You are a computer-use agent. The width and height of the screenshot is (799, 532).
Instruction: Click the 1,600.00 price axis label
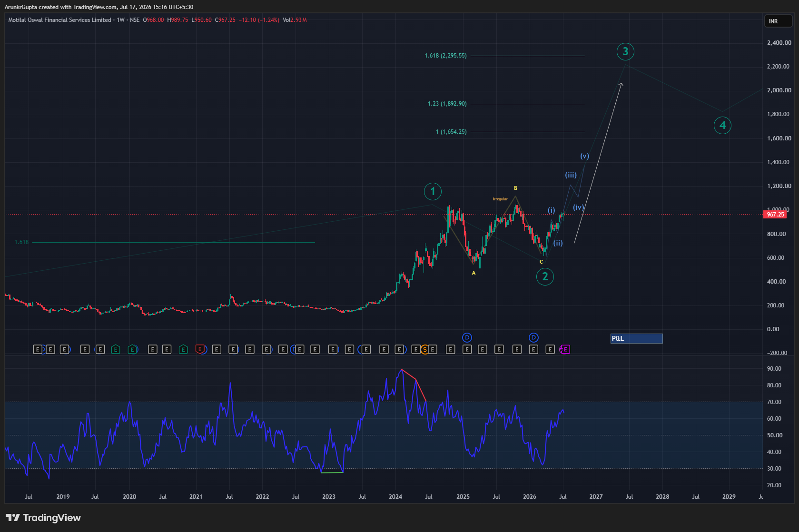[x=779, y=138]
